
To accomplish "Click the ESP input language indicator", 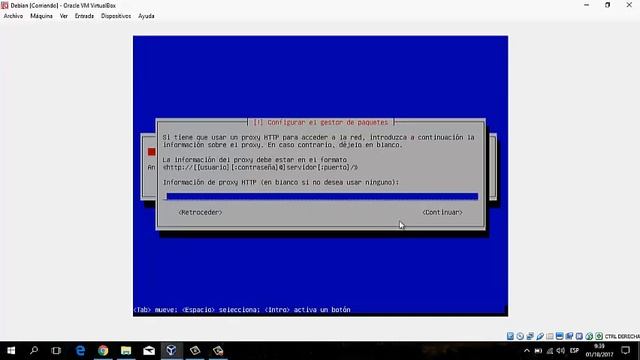I will click(x=574, y=351).
